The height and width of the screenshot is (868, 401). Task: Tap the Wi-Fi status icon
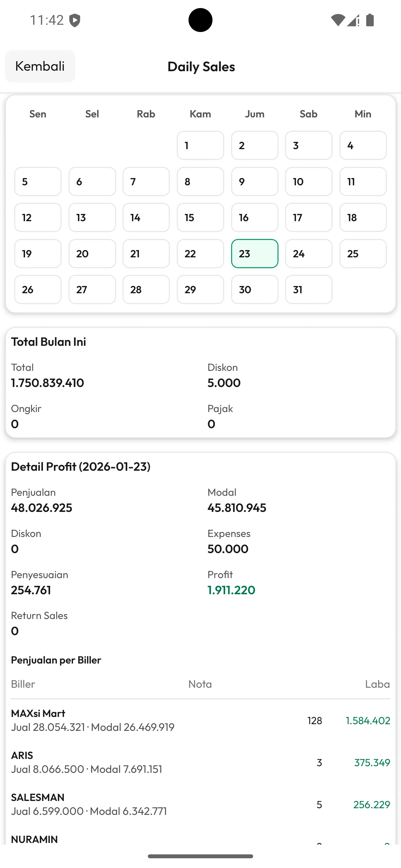(337, 20)
